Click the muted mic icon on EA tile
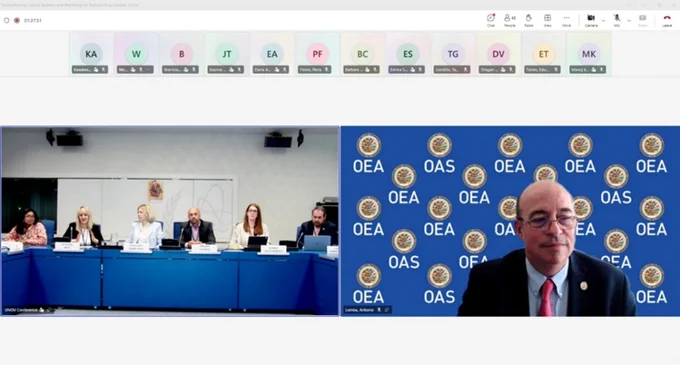The height and width of the screenshot is (365, 680). tap(285, 69)
